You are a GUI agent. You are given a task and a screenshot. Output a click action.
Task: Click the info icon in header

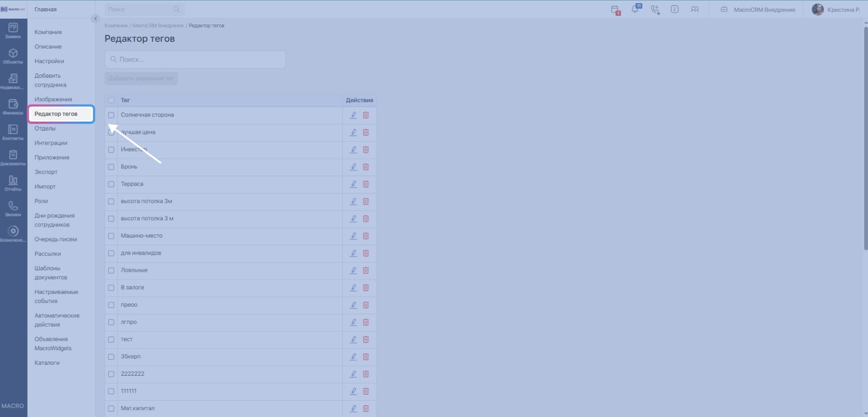(x=674, y=9)
